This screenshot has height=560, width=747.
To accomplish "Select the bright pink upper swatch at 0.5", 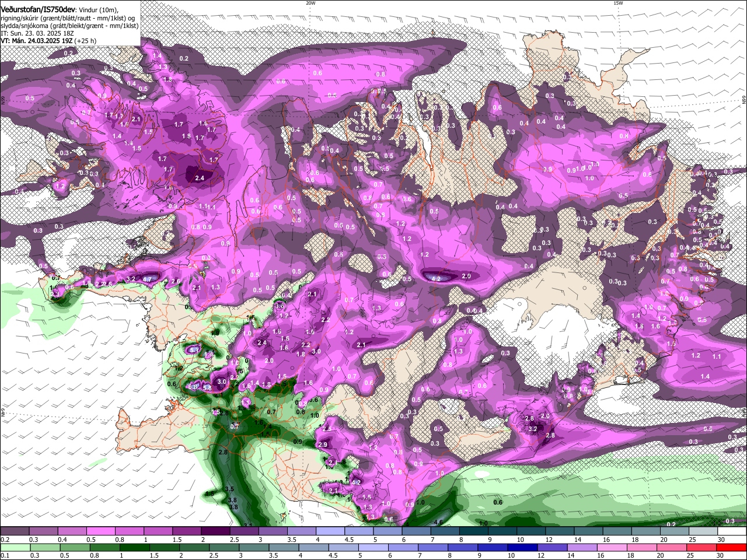I will (100, 531).
